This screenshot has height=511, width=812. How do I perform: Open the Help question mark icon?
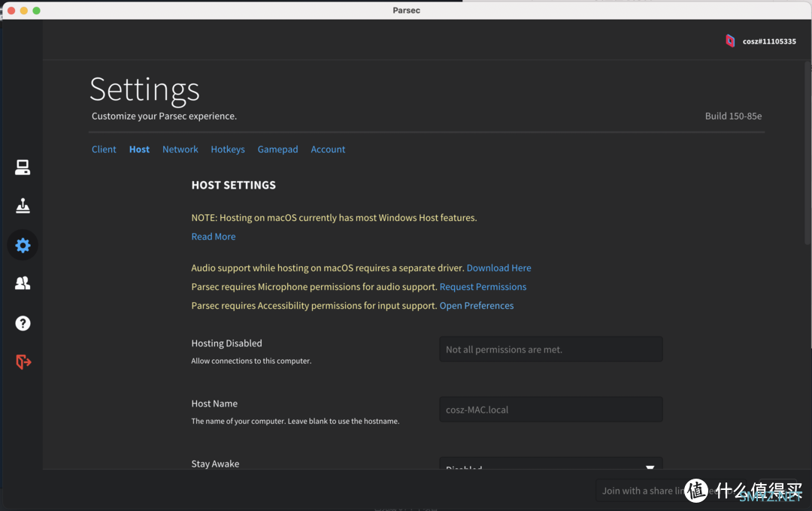(x=23, y=323)
